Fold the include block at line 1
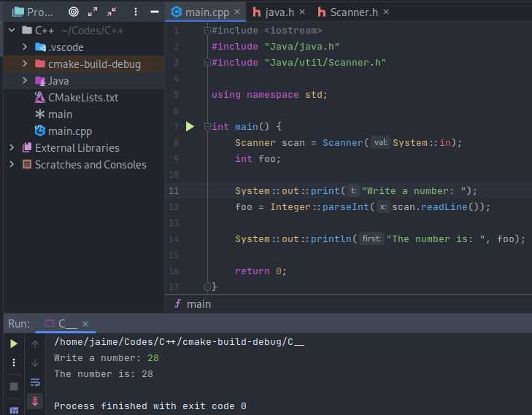 [x=207, y=31]
